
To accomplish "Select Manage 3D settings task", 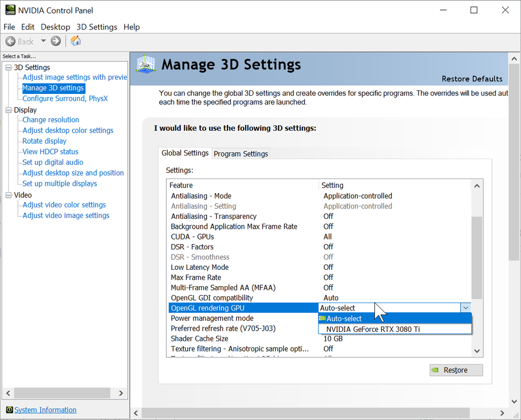I will (53, 88).
